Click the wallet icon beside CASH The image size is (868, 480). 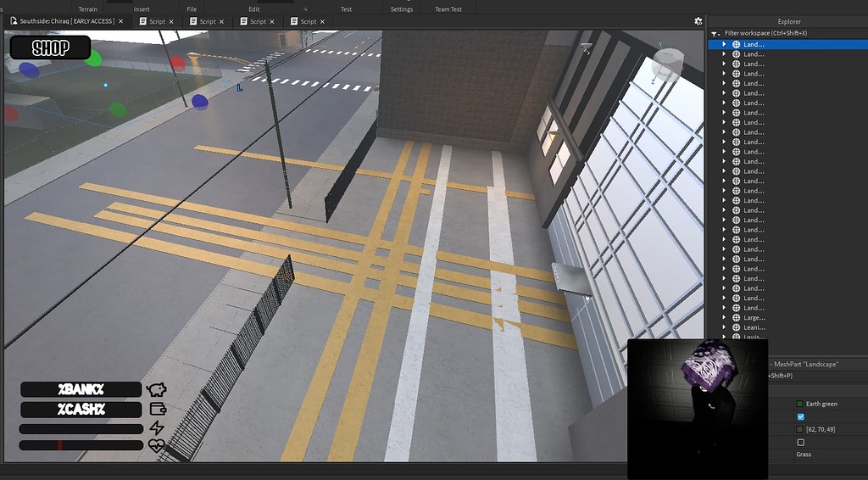pos(159,409)
